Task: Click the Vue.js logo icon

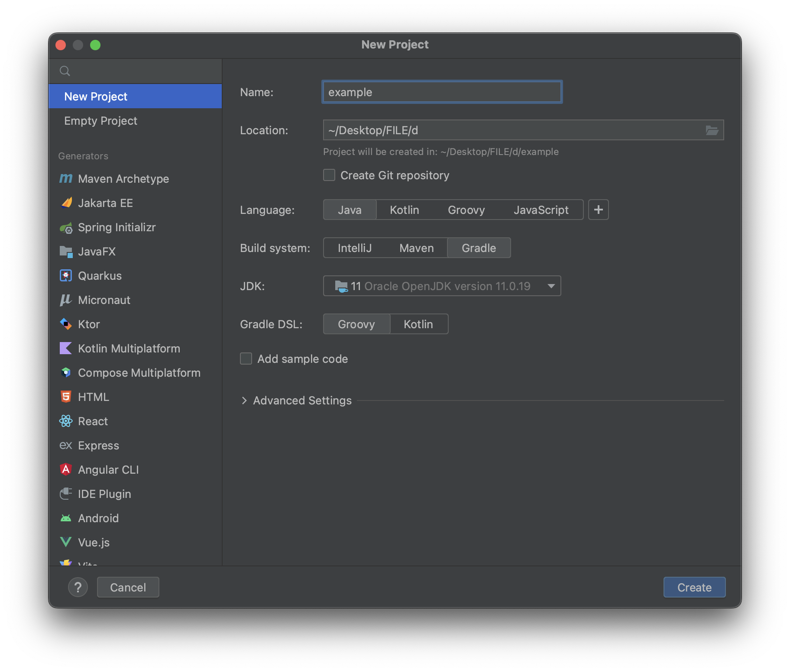Action: point(66,542)
